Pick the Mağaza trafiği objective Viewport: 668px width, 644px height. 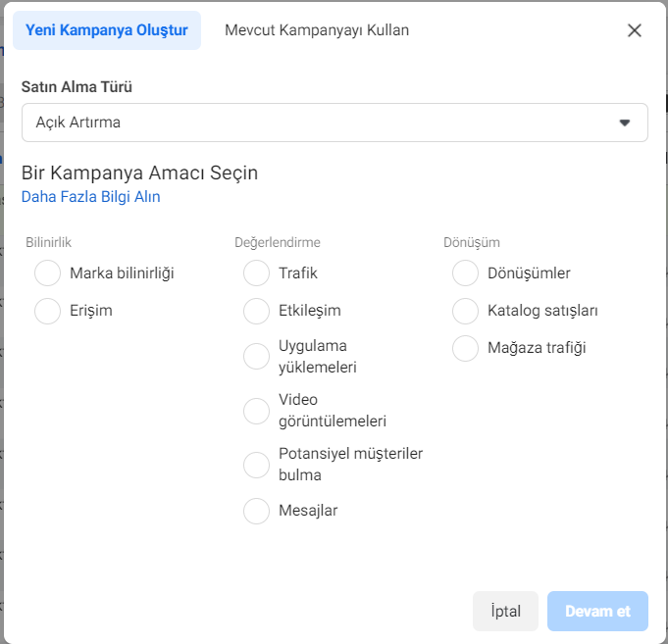[x=466, y=348]
